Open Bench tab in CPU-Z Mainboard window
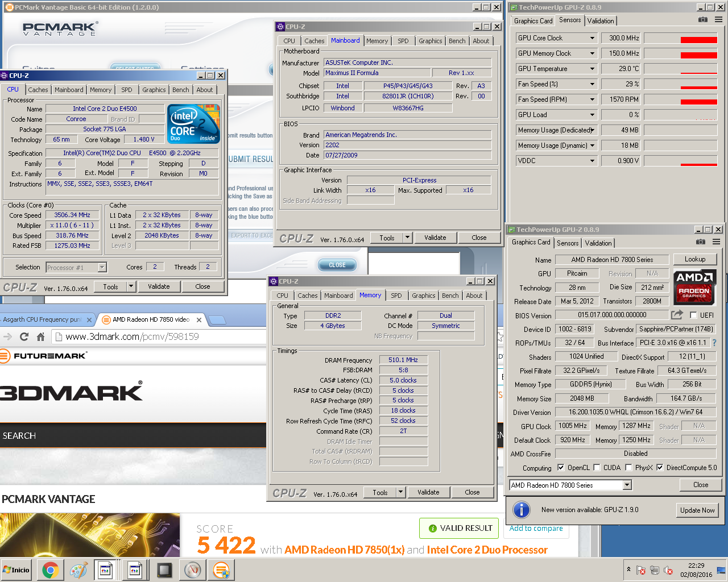 [x=457, y=41]
